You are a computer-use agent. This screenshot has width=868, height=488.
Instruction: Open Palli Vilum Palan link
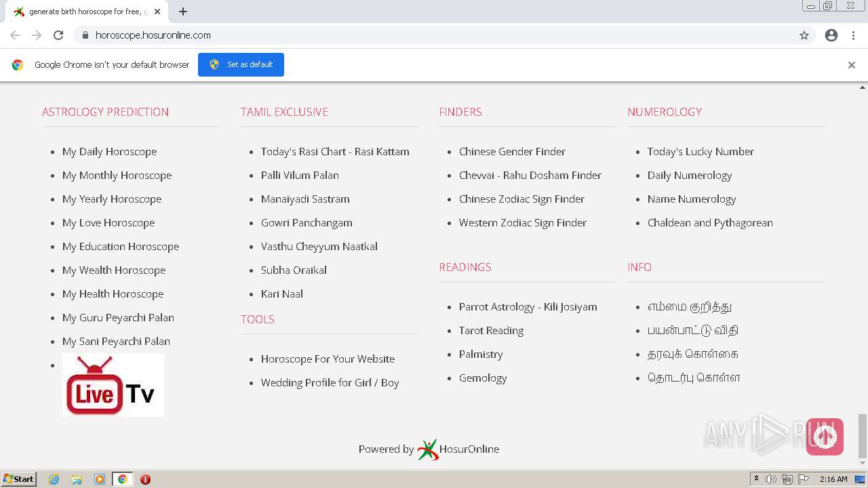[x=300, y=176]
